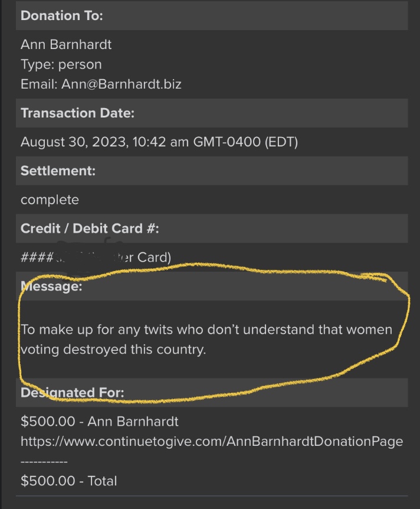Image resolution: width=420 pixels, height=509 pixels.
Task: Select the Type: person line
Action: 61,64
